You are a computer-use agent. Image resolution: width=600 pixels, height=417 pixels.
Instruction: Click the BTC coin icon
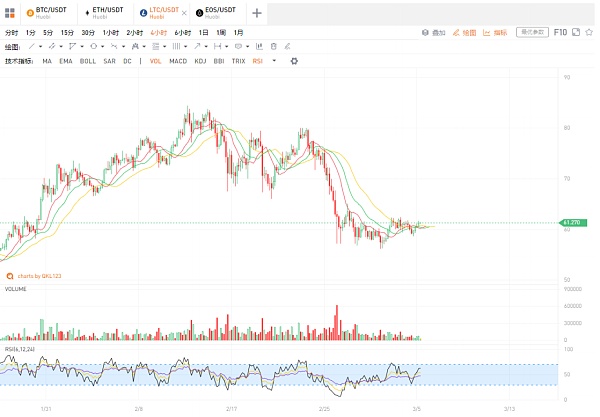[30, 13]
